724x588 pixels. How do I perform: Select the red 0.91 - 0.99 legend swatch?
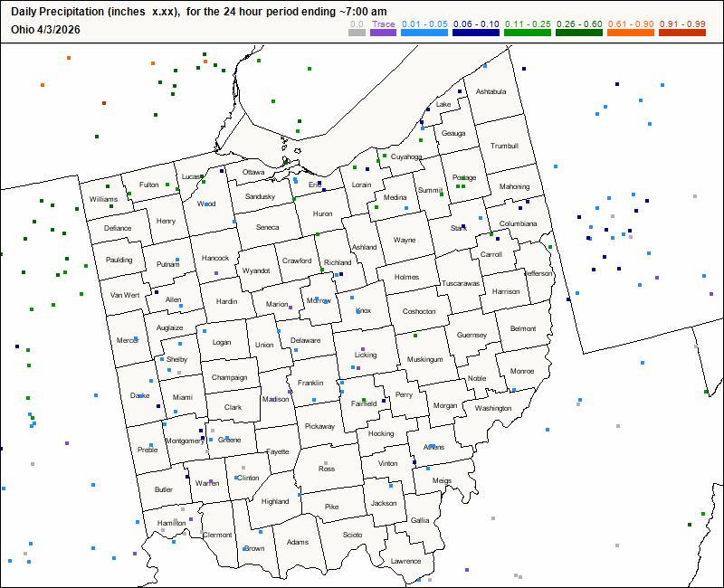[x=681, y=33]
